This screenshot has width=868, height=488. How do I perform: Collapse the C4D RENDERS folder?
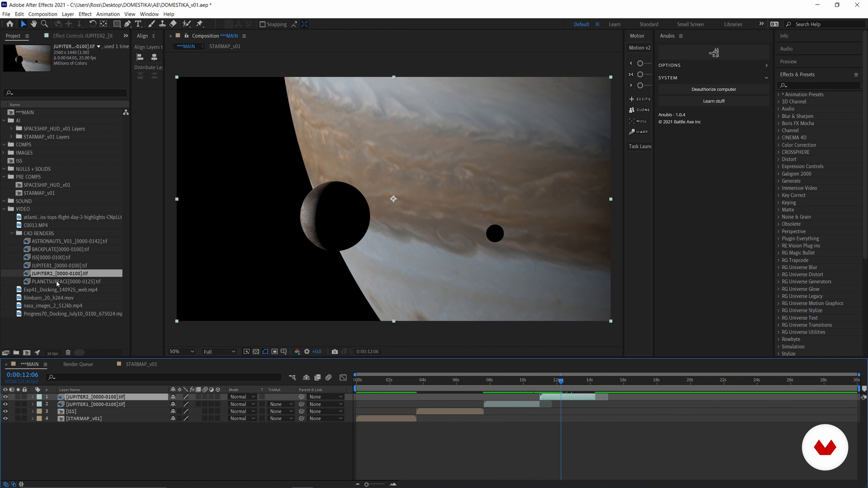point(12,233)
